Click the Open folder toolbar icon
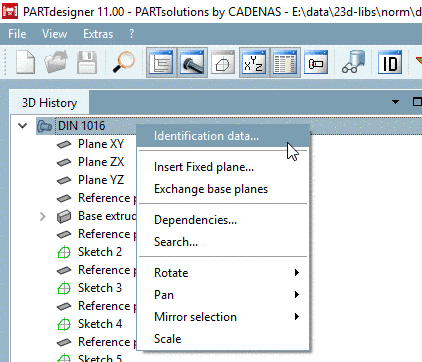422x362 pixels. tap(56, 62)
